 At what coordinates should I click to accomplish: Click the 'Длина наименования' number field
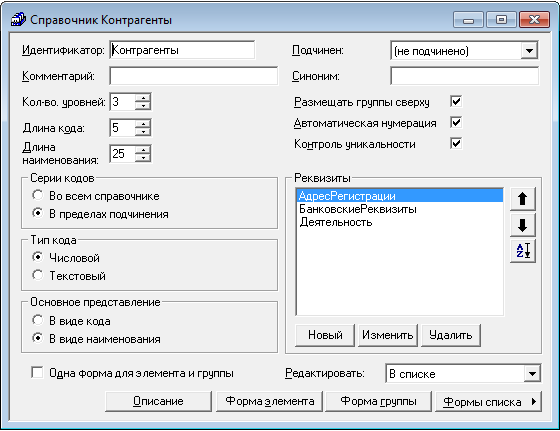click(x=122, y=154)
